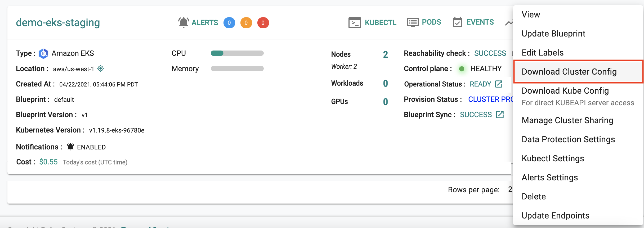Open external link icon next to READY
The width and height of the screenshot is (644, 228).
tap(499, 84)
